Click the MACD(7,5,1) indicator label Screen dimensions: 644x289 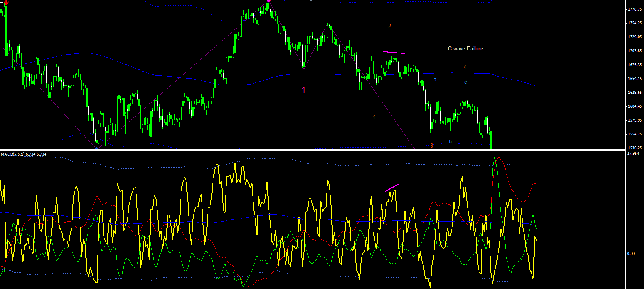(24, 154)
